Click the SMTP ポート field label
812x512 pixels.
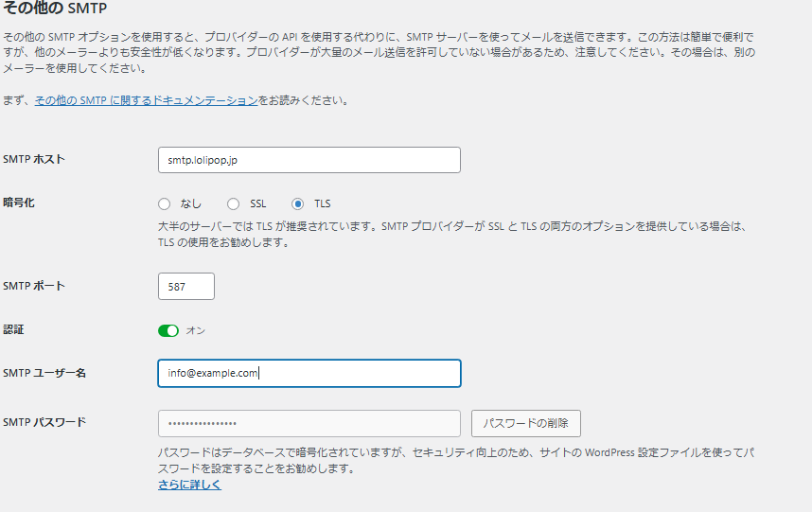34,286
